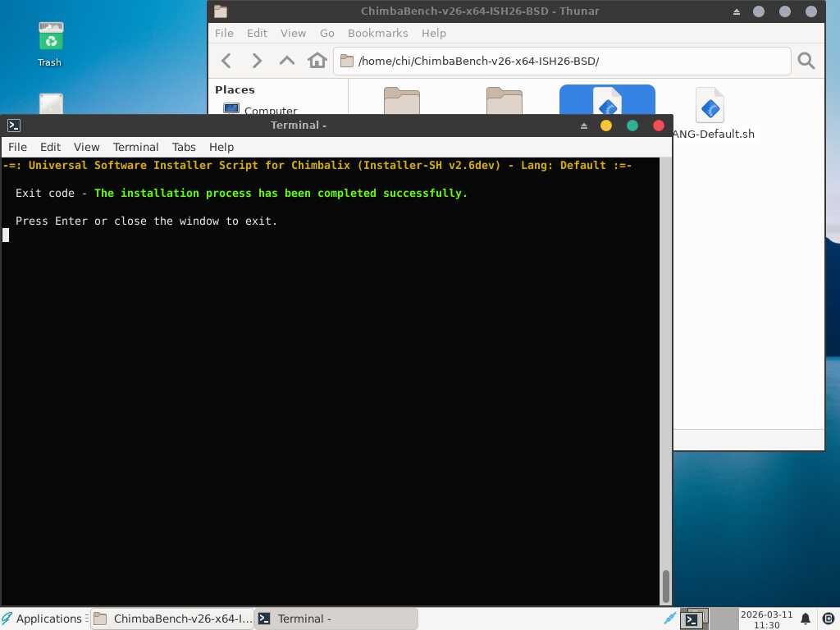The height and width of the screenshot is (630, 840).
Task: Open the partially hidden desktop drive icon
Action: coord(51,103)
